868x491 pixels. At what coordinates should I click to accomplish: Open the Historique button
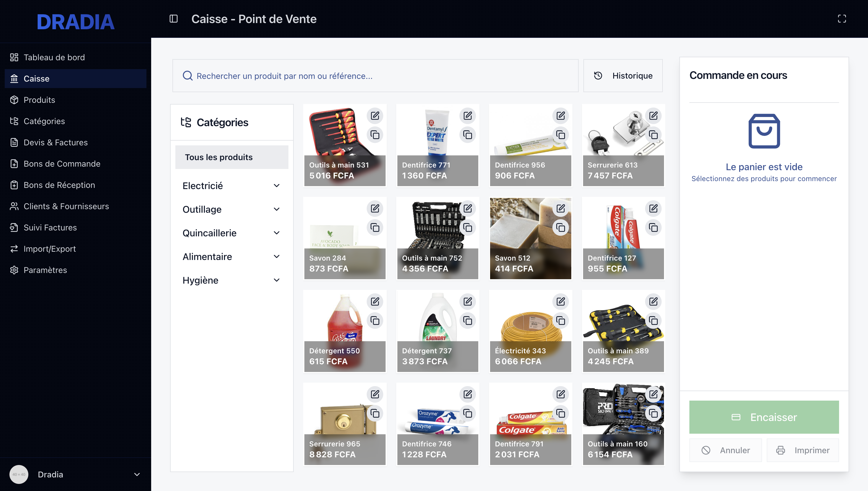tap(623, 76)
